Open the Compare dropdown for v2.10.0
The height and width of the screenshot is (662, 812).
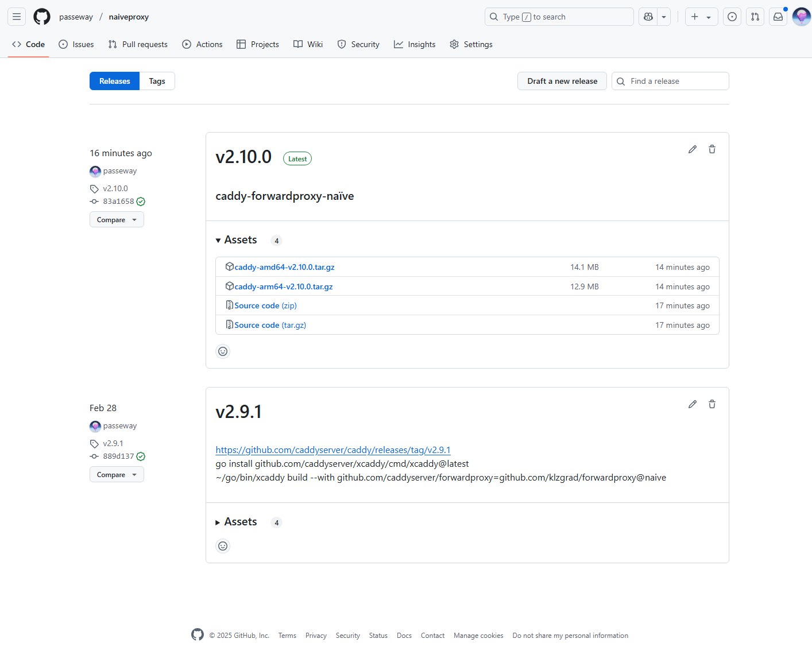tap(117, 219)
